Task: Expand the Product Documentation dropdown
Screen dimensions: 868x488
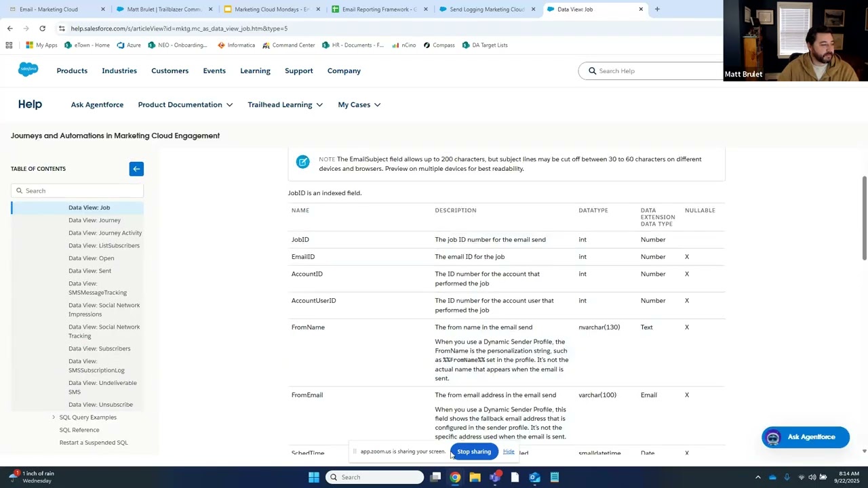Action: (x=185, y=104)
